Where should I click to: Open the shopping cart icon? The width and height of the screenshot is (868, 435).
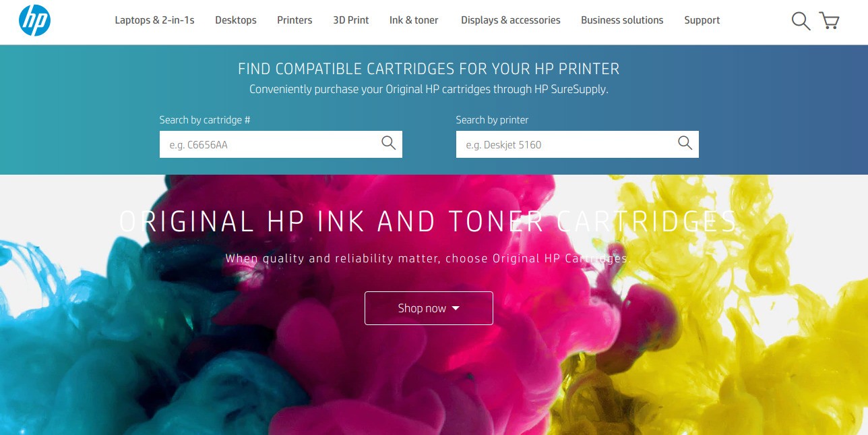click(x=830, y=20)
